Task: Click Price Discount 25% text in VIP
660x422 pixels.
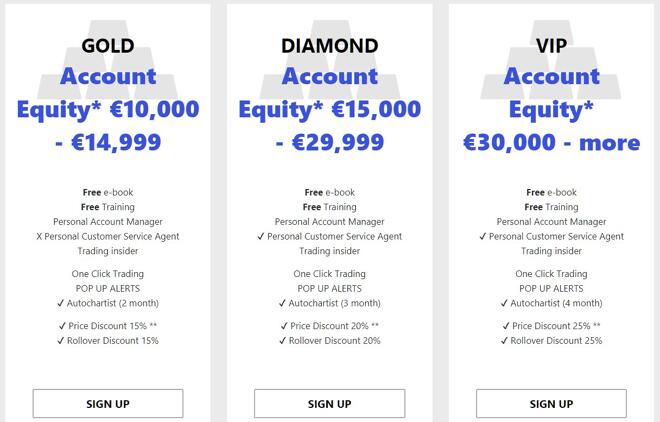Action: click(x=551, y=326)
